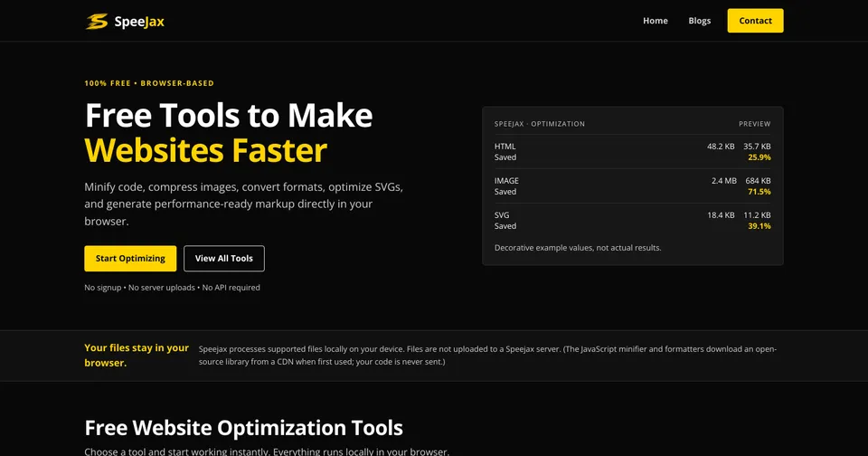This screenshot has width=868, height=456.
Task: Click the SVG row label
Action: tap(502, 215)
